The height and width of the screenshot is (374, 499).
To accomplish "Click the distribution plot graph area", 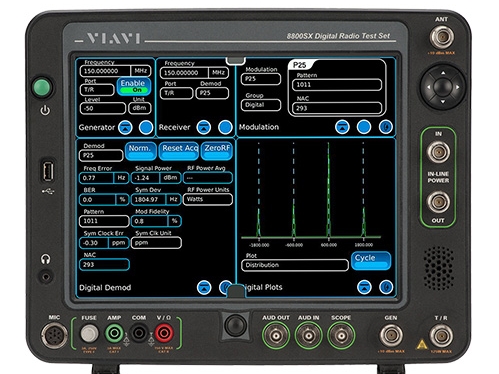I will (x=311, y=194).
